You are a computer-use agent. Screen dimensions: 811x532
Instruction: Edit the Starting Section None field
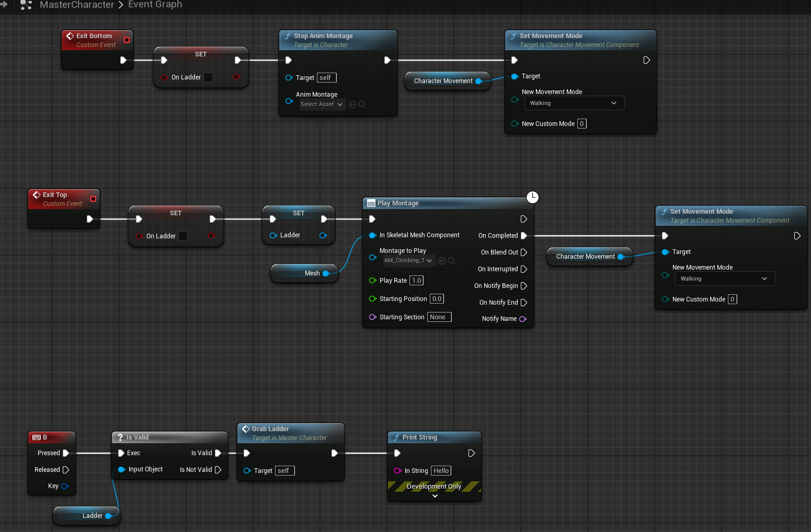tap(439, 317)
